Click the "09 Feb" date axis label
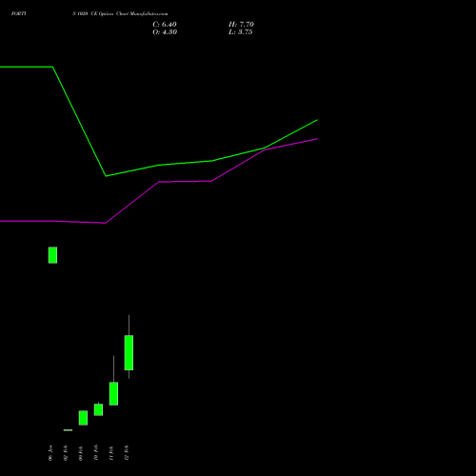476x476 pixels. (x=81, y=453)
